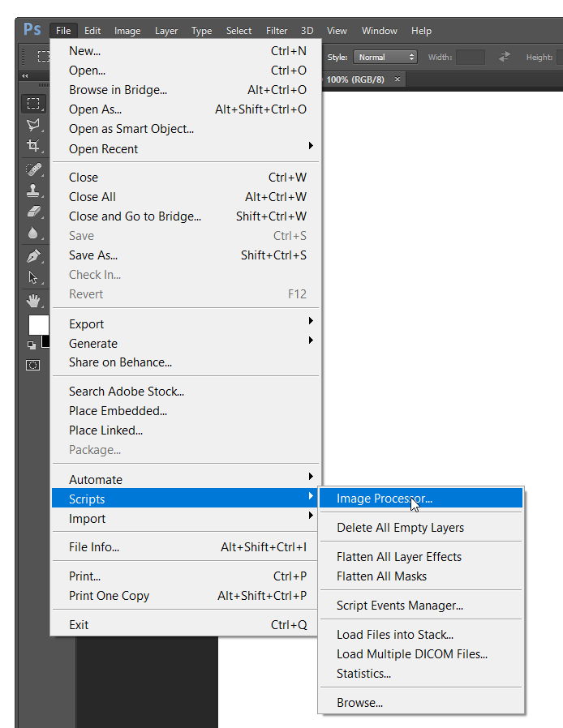Select the Spot Healing Brush tool
The height and width of the screenshot is (728, 563).
(x=33, y=169)
